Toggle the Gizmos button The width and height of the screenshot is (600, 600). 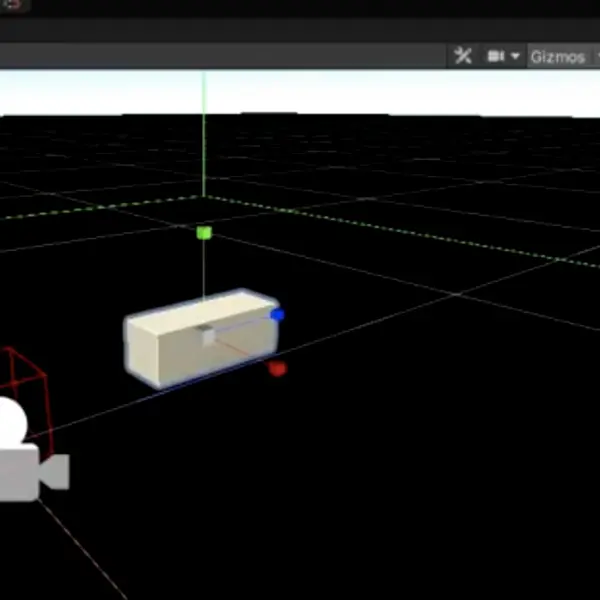coord(558,57)
